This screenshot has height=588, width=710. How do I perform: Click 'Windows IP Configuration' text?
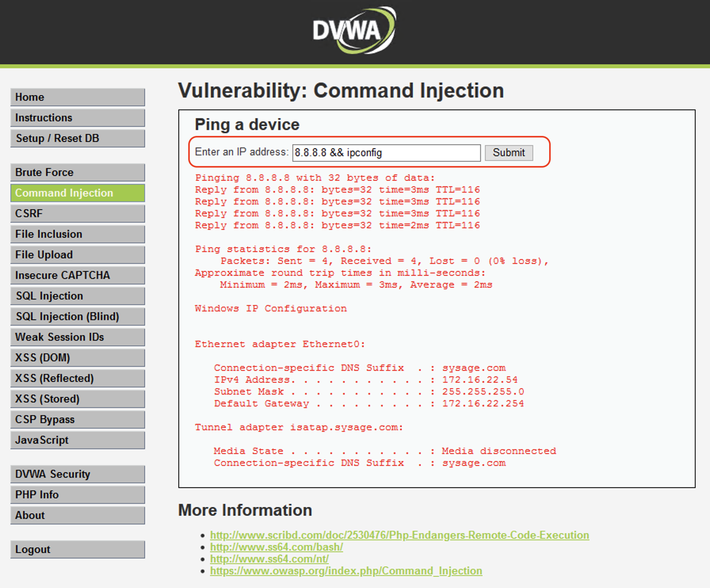(271, 309)
